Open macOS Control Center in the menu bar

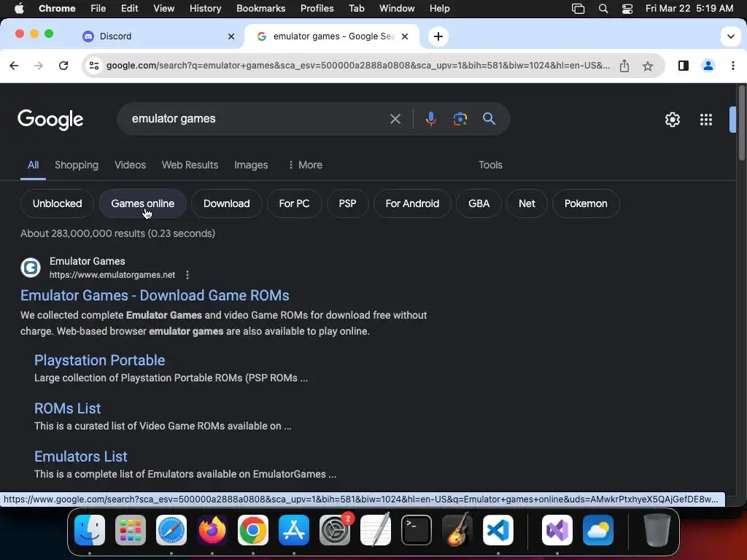point(627,9)
